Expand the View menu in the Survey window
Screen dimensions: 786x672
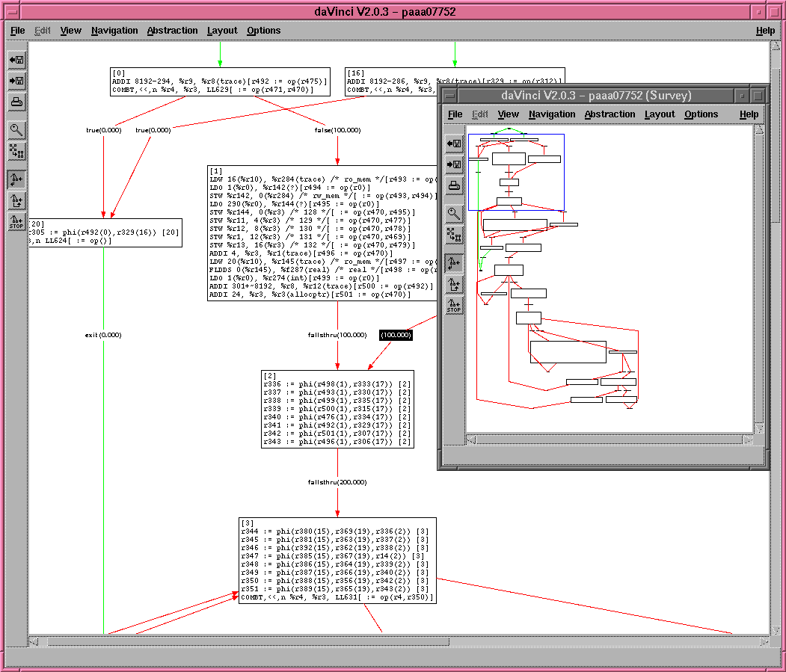[508, 114]
